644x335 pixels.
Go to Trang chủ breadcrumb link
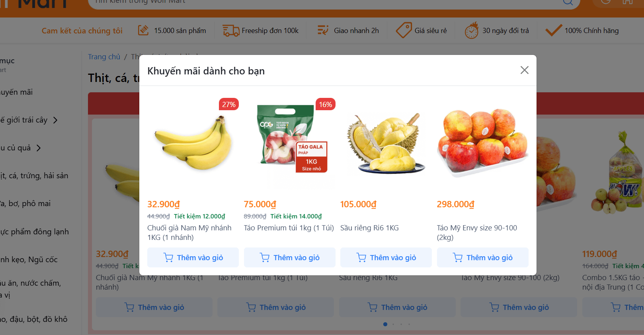click(x=104, y=57)
